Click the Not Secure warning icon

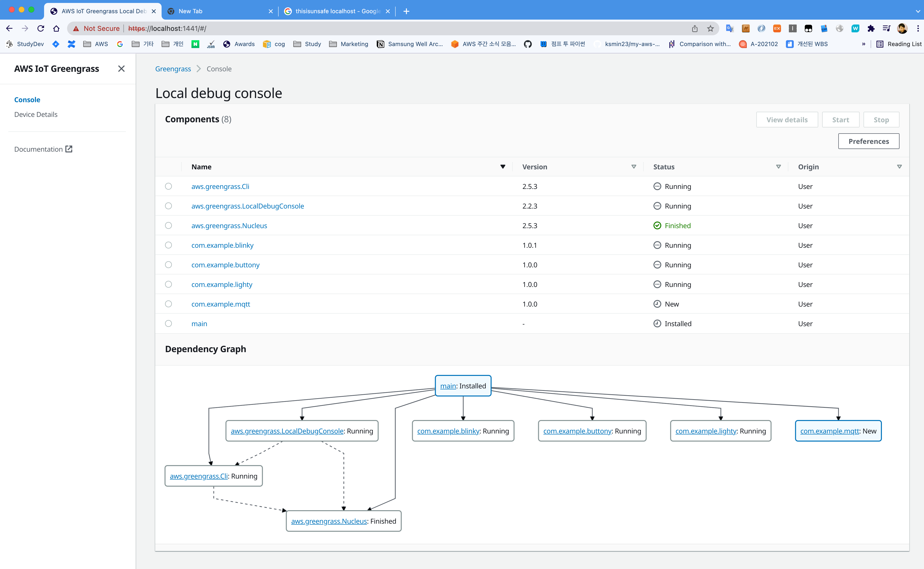pos(76,28)
